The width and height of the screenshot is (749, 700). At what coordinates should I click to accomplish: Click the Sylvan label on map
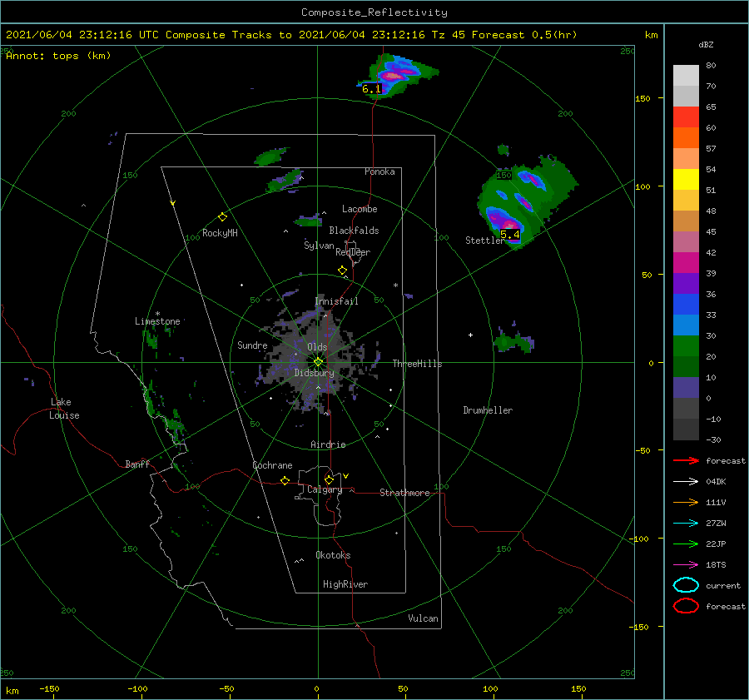(x=319, y=246)
